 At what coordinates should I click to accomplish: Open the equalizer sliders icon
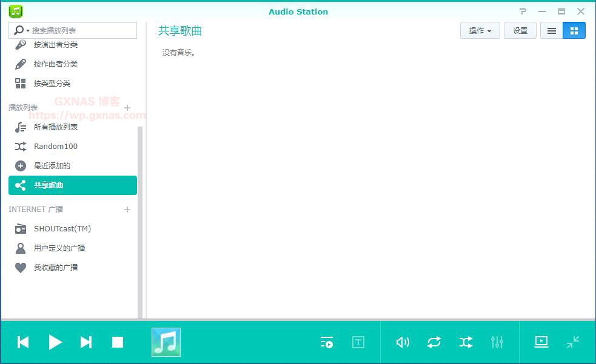pos(497,342)
